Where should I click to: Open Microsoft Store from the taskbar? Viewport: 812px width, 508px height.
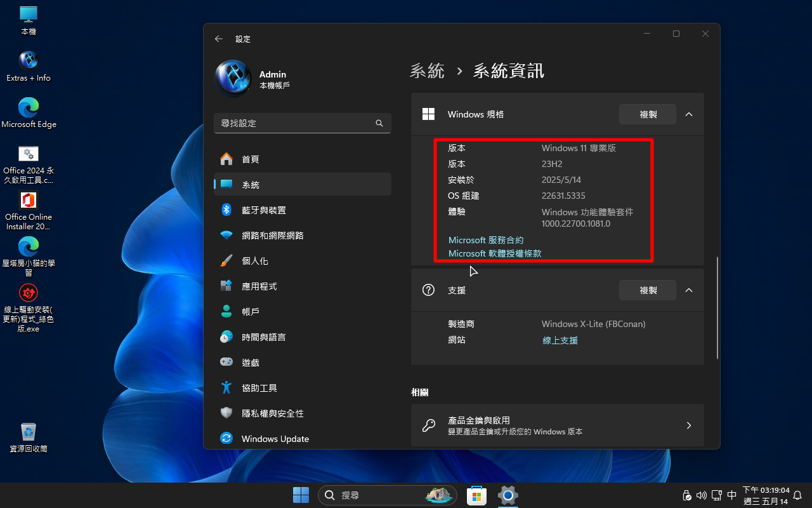[476, 495]
